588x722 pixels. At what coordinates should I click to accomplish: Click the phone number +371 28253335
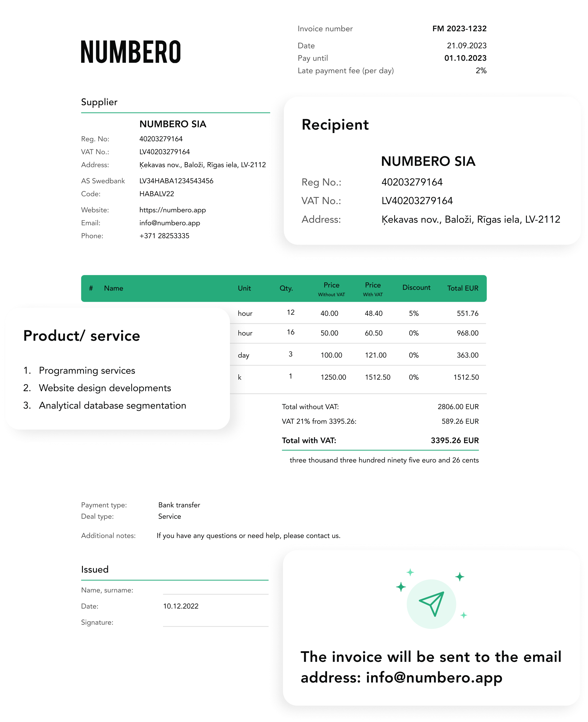tap(164, 236)
